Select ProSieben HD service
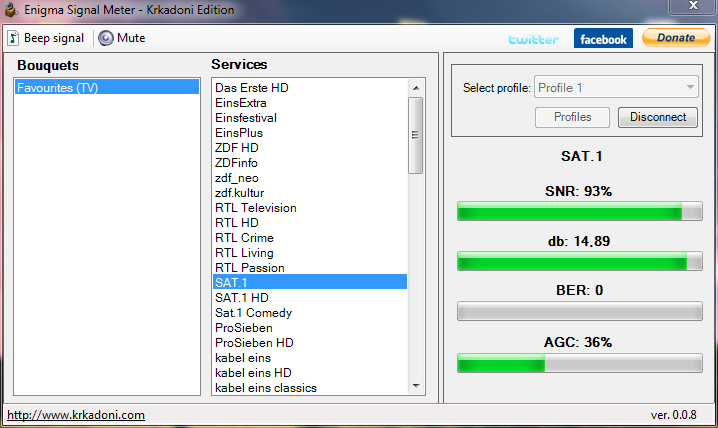 [310, 342]
